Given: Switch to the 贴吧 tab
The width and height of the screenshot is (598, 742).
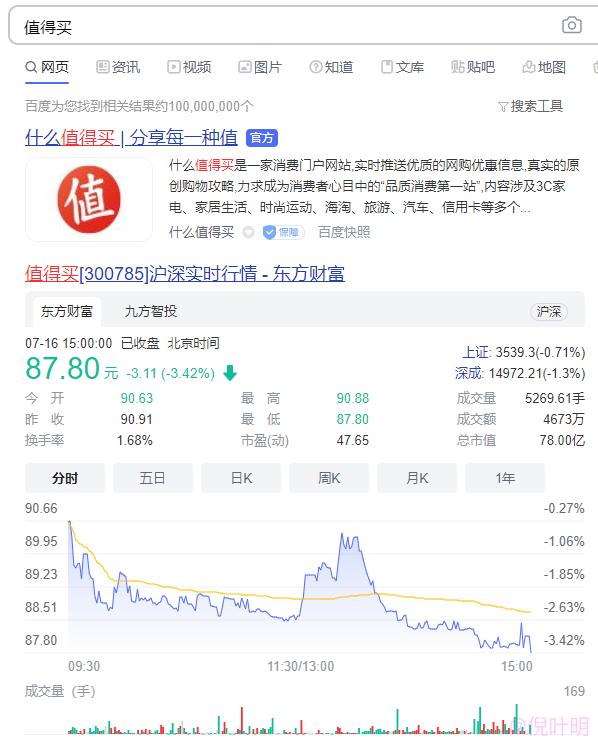Looking at the screenshot, I should click(473, 67).
